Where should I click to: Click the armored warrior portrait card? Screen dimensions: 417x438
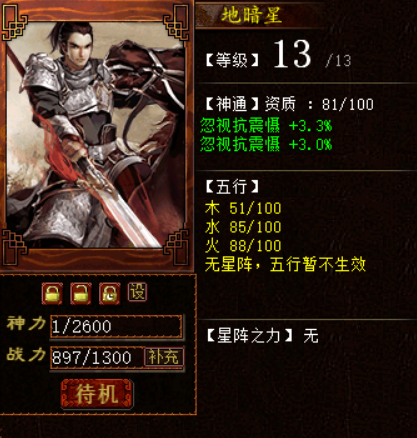click(x=96, y=135)
